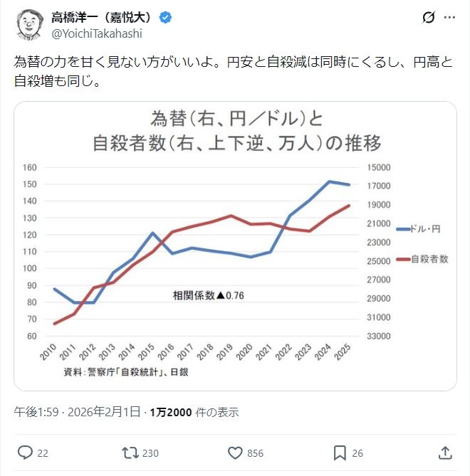Click the share upload arrow icon
This screenshot has height=476, width=470.
pos(444,453)
